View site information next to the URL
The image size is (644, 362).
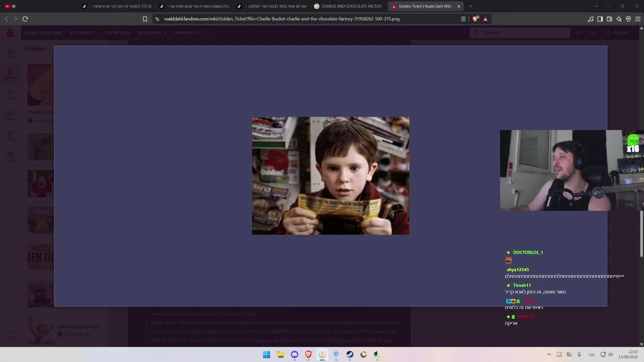[x=157, y=19]
